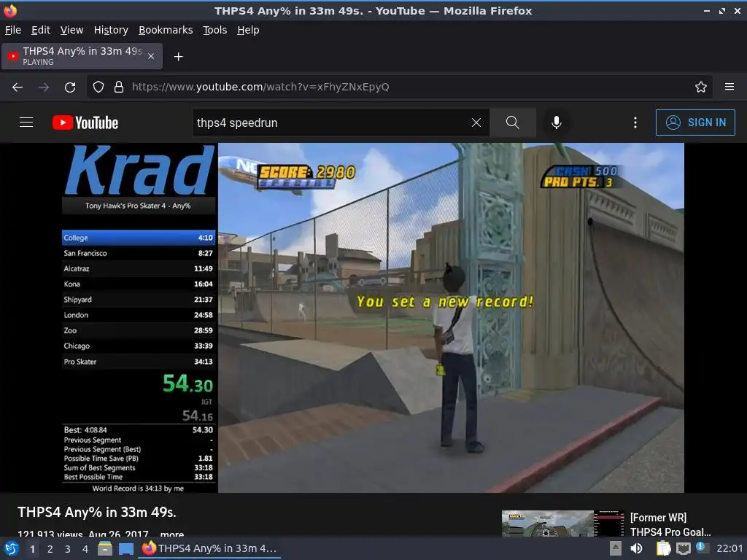The image size is (747, 560).
Task: Clear the search query text
Action: click(476, 122)
